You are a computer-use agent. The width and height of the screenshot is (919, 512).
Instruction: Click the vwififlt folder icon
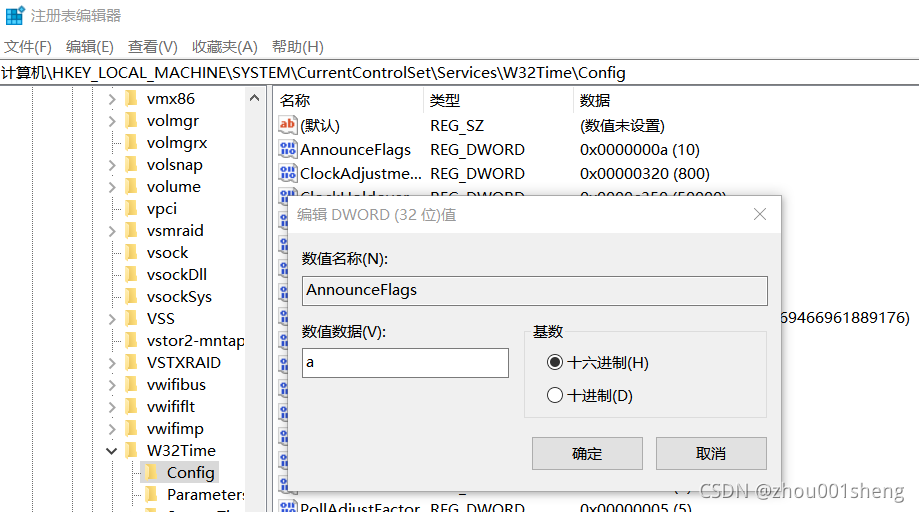132,406
